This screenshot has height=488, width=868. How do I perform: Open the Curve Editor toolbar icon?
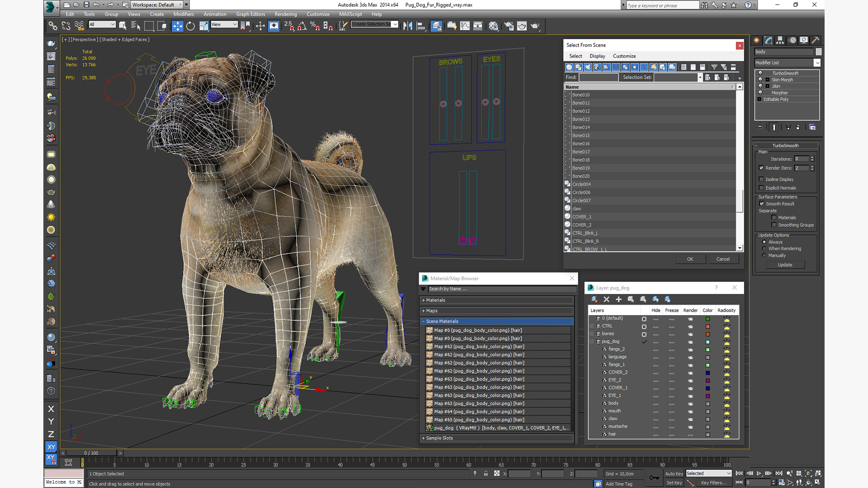click(465, 26)
